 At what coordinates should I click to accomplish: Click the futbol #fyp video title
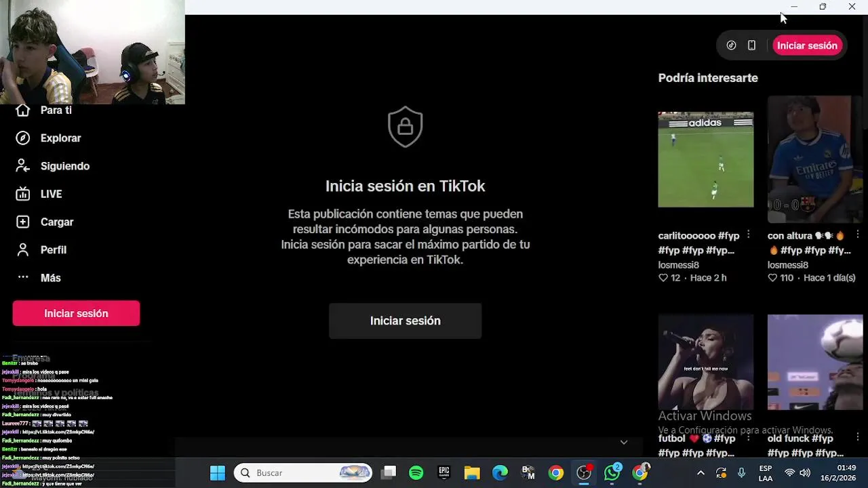click(x=697, y=446)
